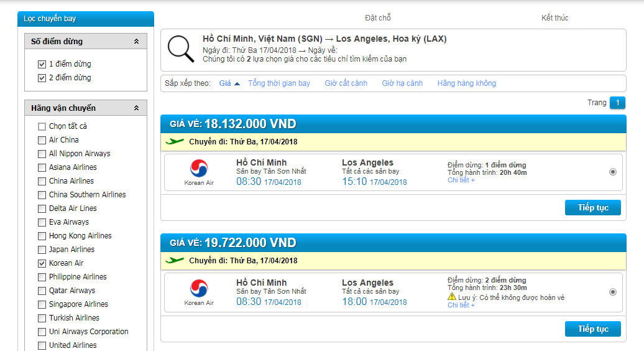644x351 pixels.
Task: Click Tiếp tục for 18.132.000 VND flight
Action: point(592,208)
